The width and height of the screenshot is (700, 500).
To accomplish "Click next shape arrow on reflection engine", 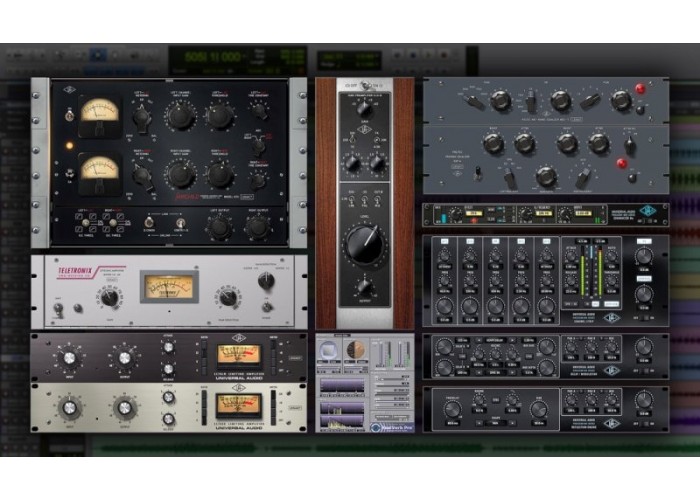I will 513,422.
